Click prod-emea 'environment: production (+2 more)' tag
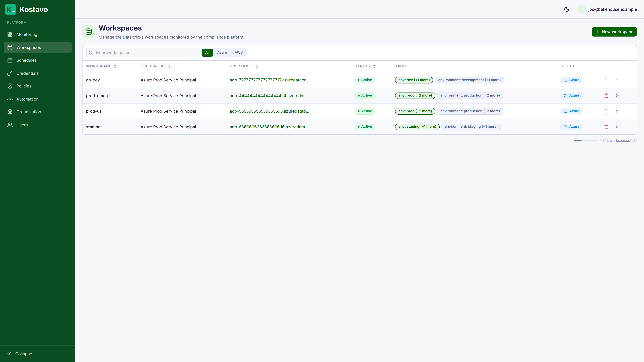 click(x=470, y=95)
